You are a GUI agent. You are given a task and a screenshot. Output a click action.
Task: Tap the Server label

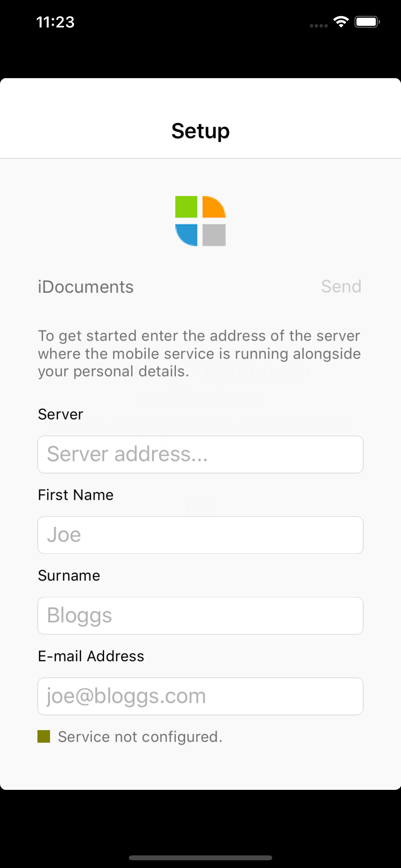click(x=60, y=414)
